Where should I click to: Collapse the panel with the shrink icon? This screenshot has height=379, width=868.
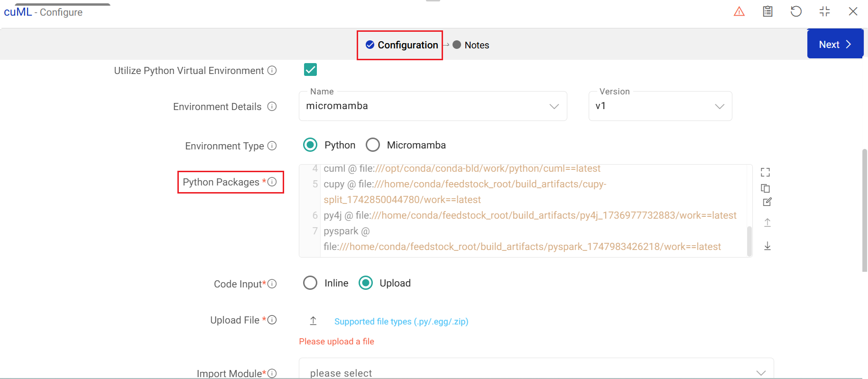pos(824,11)
